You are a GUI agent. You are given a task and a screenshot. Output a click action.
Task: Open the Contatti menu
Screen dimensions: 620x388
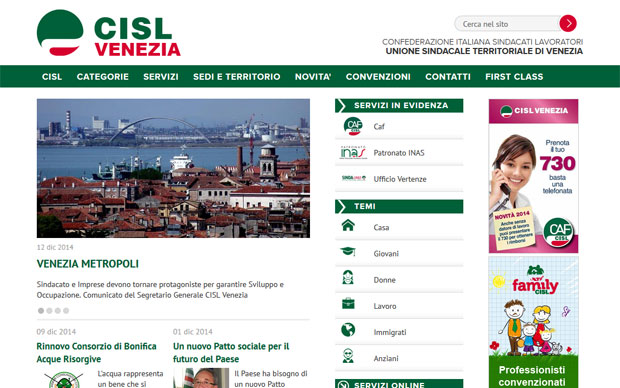448,77
